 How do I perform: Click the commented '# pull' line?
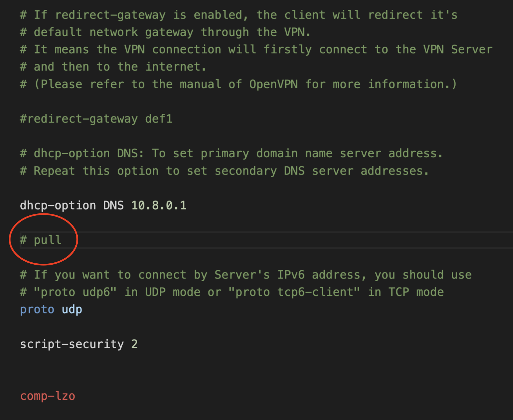(x=41, y=240)
